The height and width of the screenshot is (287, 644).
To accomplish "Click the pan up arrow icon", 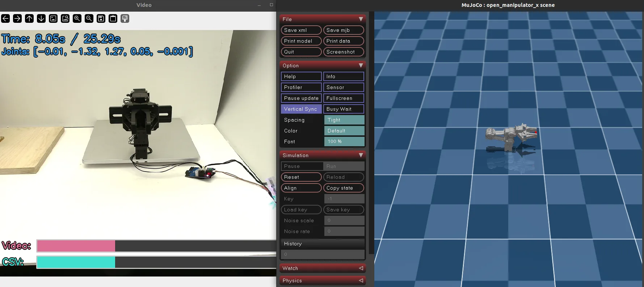I will (29, 18).
